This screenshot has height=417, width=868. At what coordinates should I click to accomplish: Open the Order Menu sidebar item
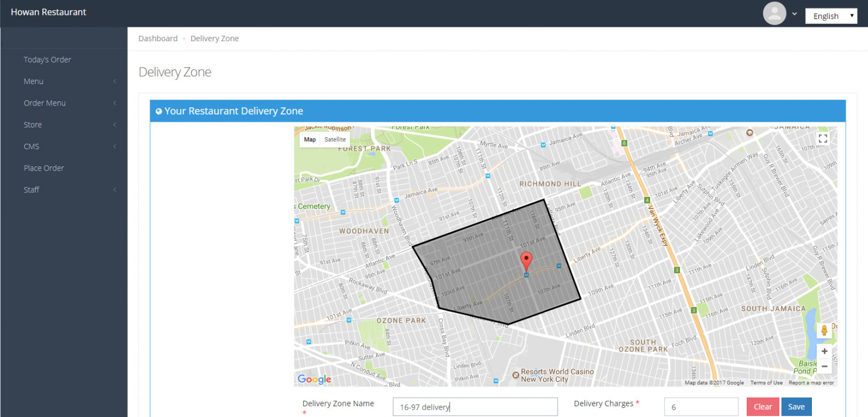(45, 103)
